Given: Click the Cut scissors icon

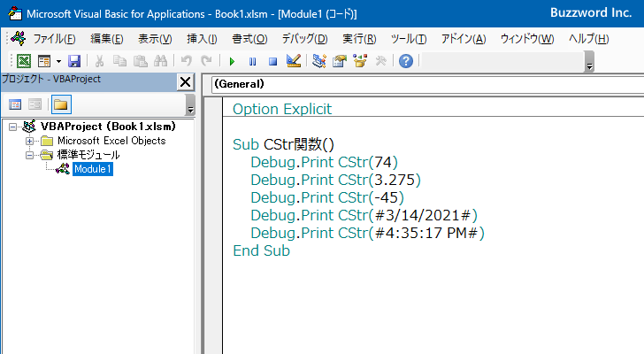Looking at the screenshot, I should [99, 61].
